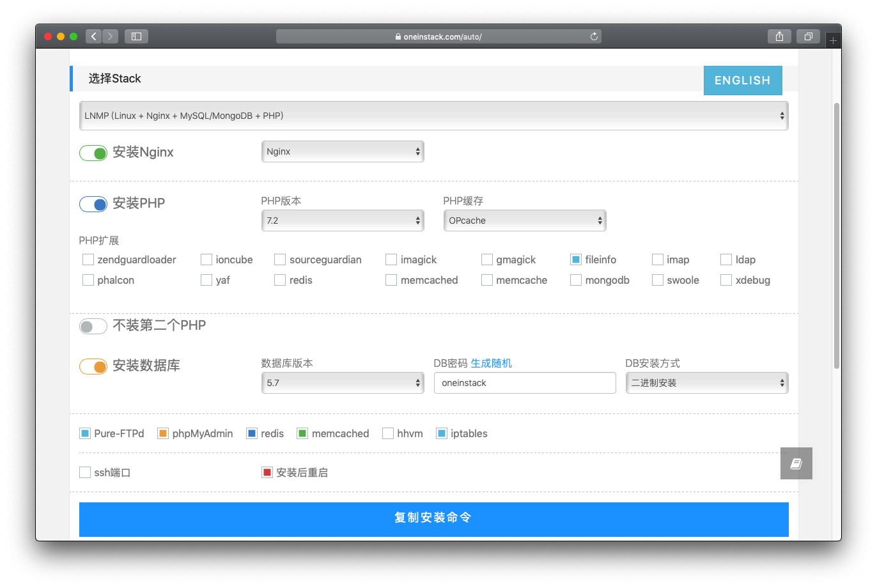877x588 pixels.
Task: Turn off the 安装数据库 toggle
Action: (x=93, y=366)
